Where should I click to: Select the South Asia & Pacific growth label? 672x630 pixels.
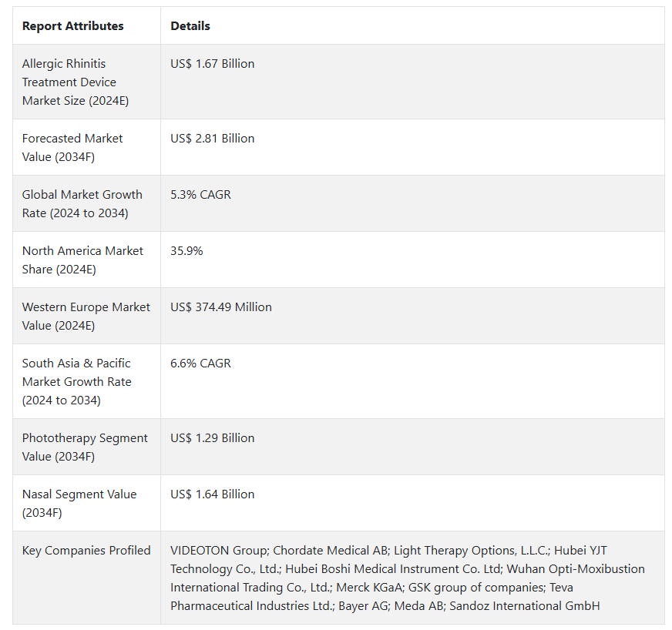click(x=76, y=381)
